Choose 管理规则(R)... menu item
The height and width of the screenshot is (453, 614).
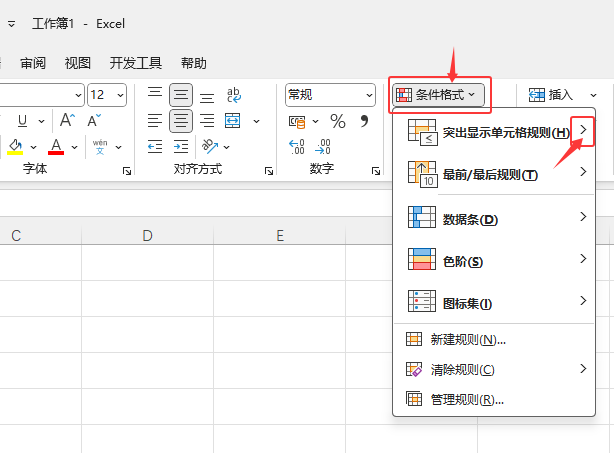[x=494, y=399]
